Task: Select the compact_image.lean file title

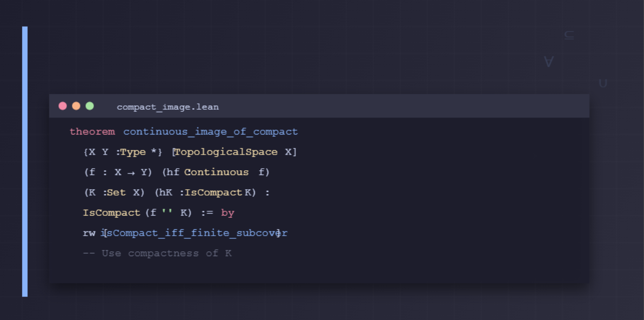Action: point(167,107)
